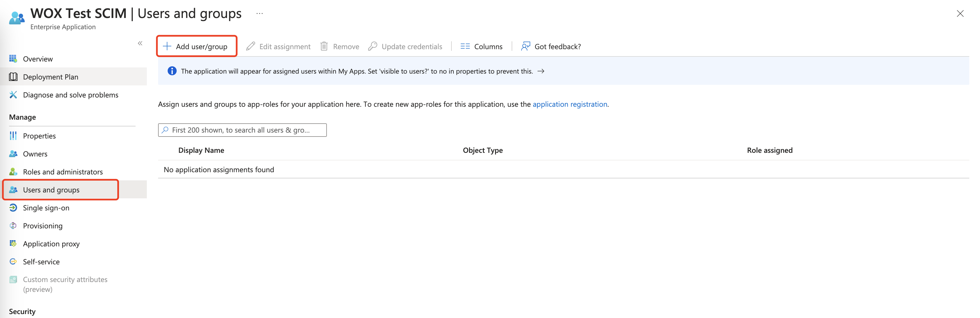Viewport: 980px width, 318px height.
Task: Open Provisioning page
Action: pos(42,226)
